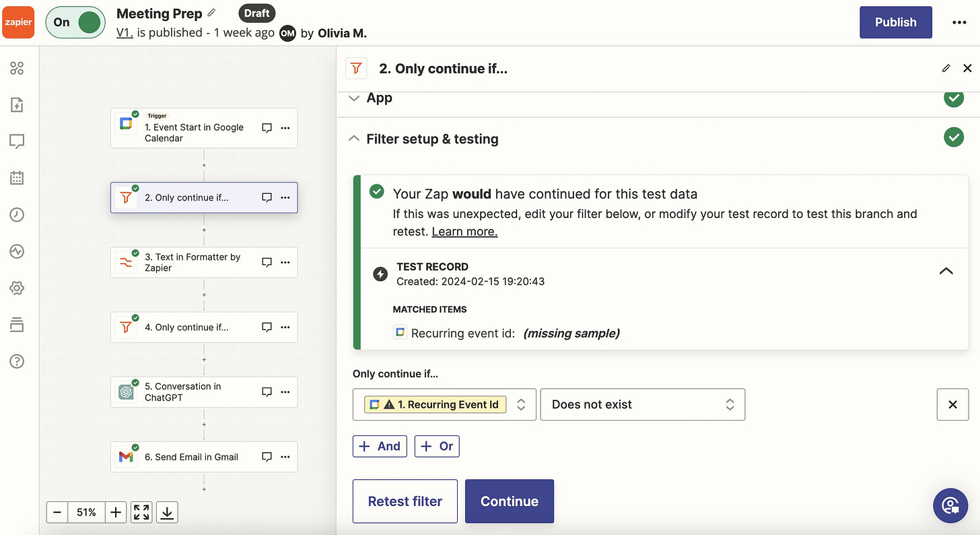Image resolution: width=980 pixels, height=535 pixels.
Task: Open the V1. version link
Action: pos(125,32)
